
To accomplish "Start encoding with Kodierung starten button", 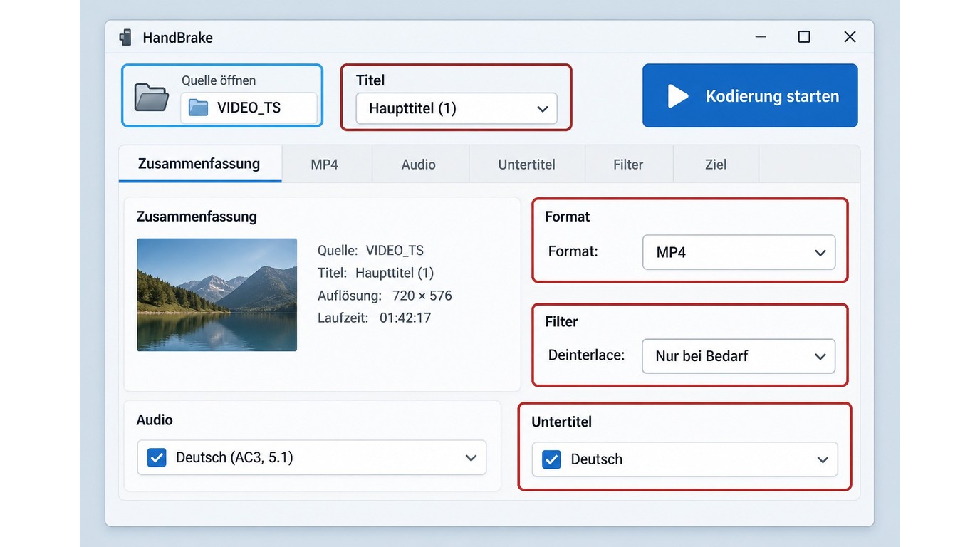I will (750, 95).
